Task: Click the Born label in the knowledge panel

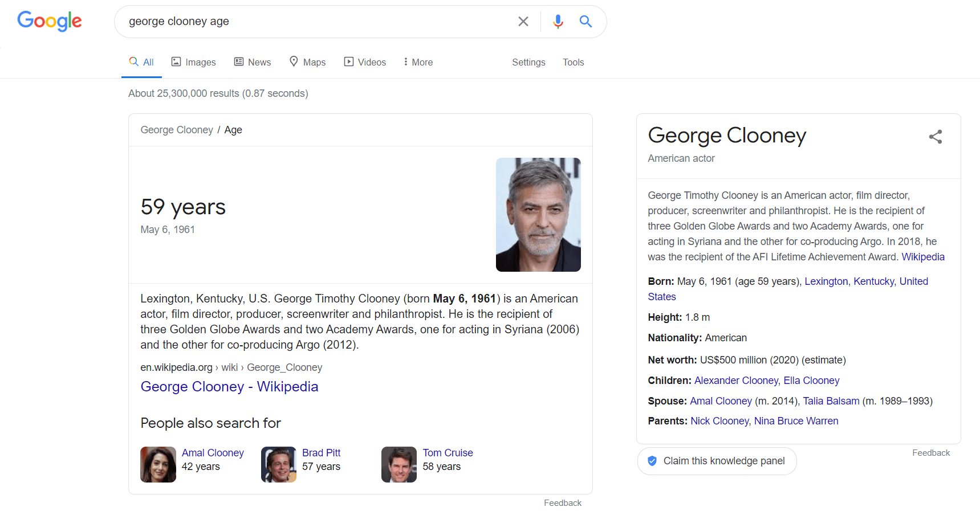Action: tap(661, 281)
